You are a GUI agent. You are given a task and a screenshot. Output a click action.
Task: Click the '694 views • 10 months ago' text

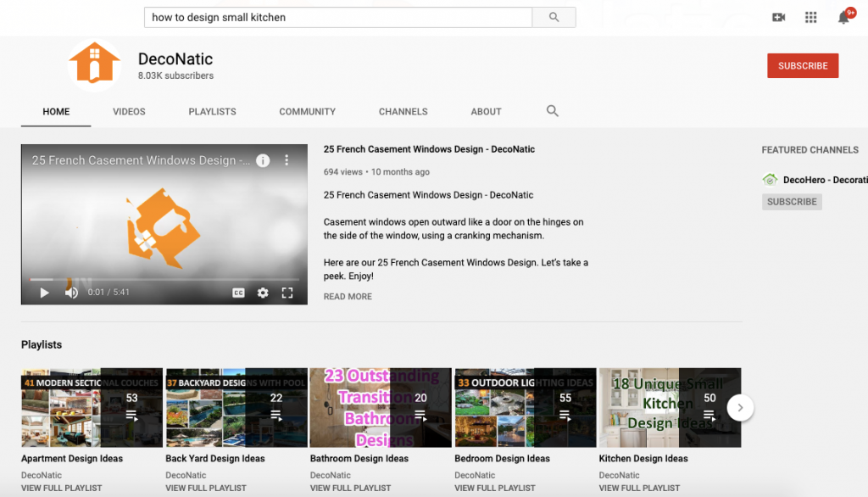coord(376,172)
